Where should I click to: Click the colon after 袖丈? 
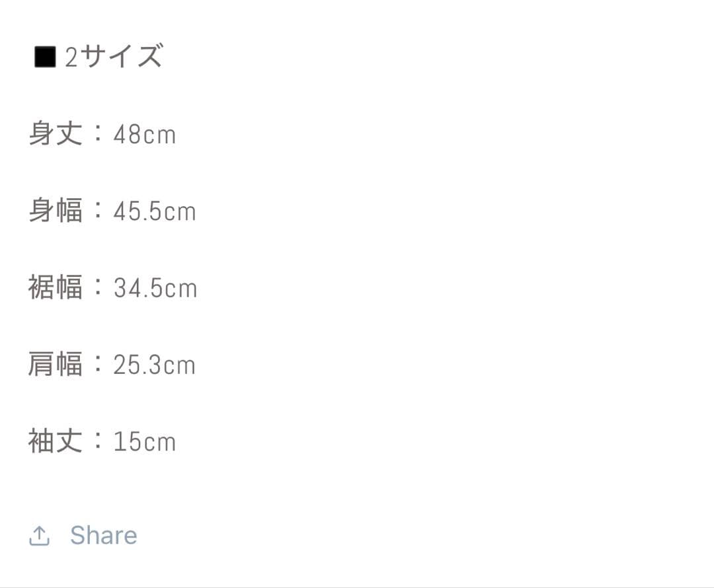tap(98, 441)
